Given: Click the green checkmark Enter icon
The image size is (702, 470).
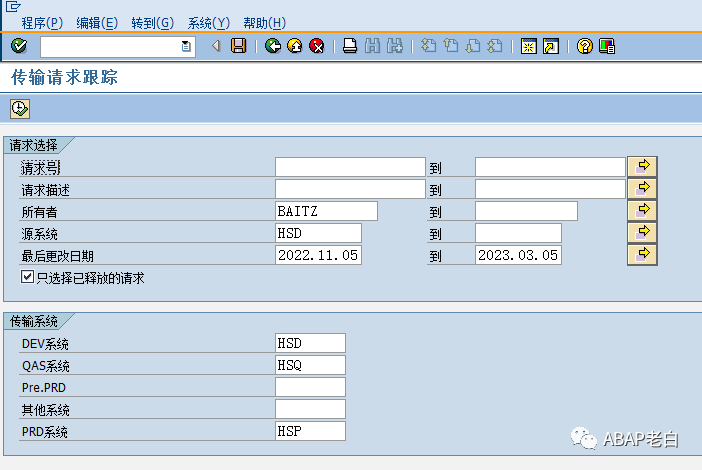Looking at the screenshot, I should (x=19, y=46).
